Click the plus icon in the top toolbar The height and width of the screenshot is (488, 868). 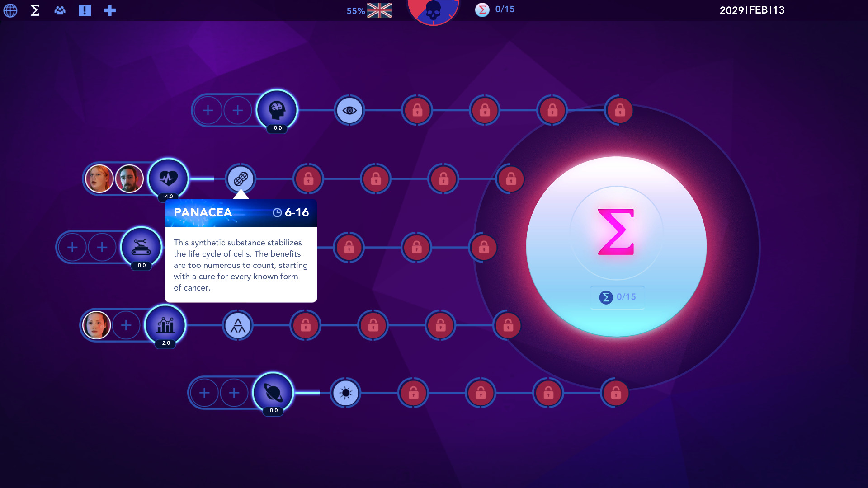tap(109, 10)
